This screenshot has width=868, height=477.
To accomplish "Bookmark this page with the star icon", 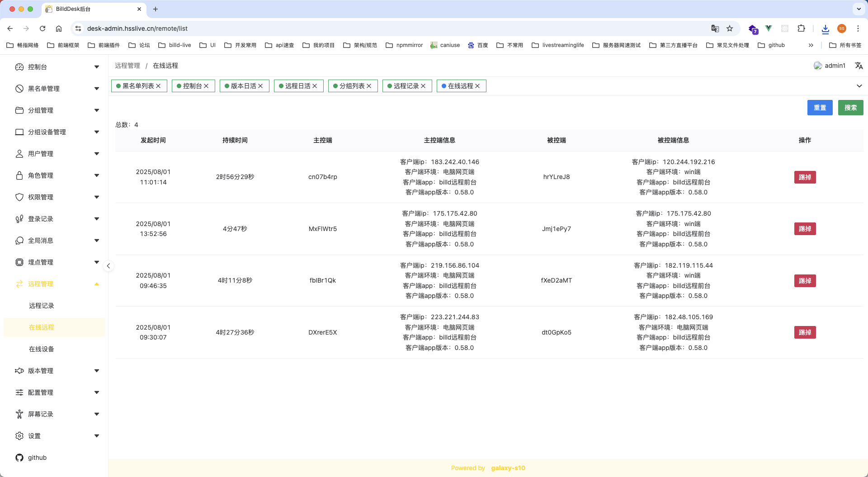I will click(730, 28).
